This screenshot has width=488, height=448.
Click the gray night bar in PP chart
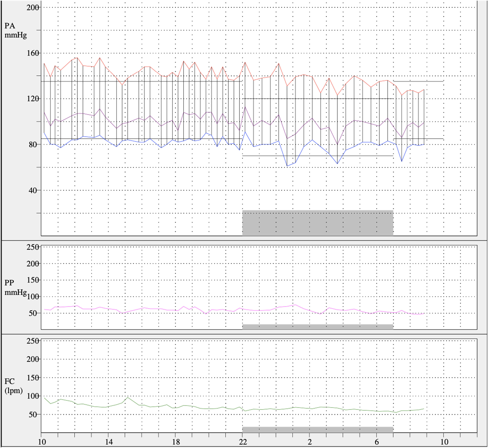pos(318,327)
